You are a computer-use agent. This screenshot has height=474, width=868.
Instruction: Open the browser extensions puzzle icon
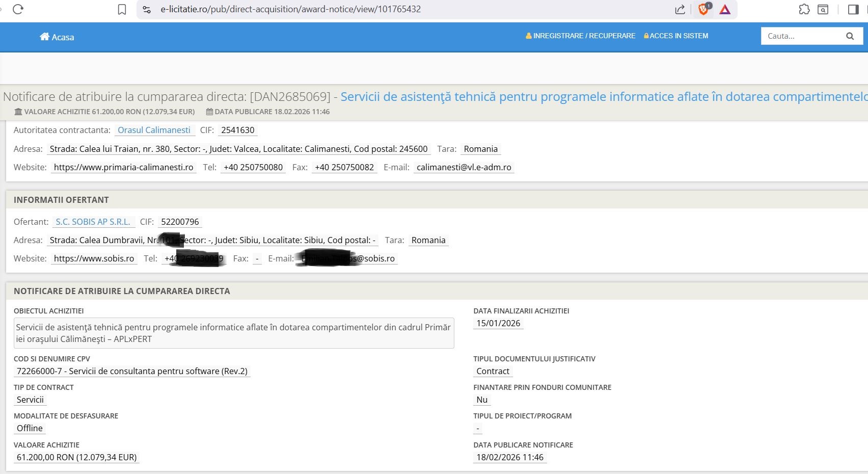coord(804,10)
